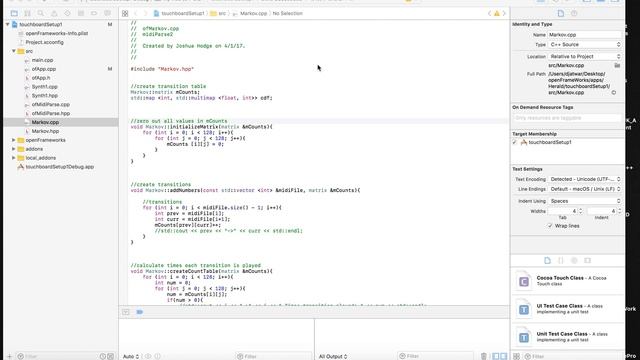This screenshot has width=640, height=360.
Task: Open the Debug navigator icon
Action: (81, 13)
